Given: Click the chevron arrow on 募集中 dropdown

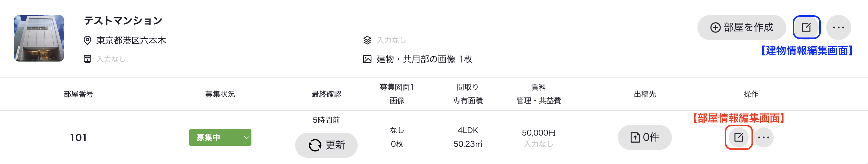Looking at the screenshot, I should pos(246,137).
